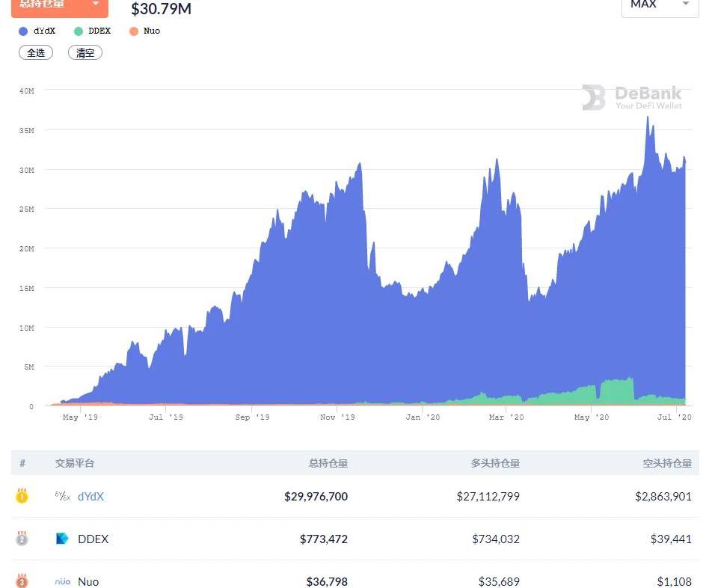
Task: Click the bronze third-place medal icon
Action: tap(22, 581)
